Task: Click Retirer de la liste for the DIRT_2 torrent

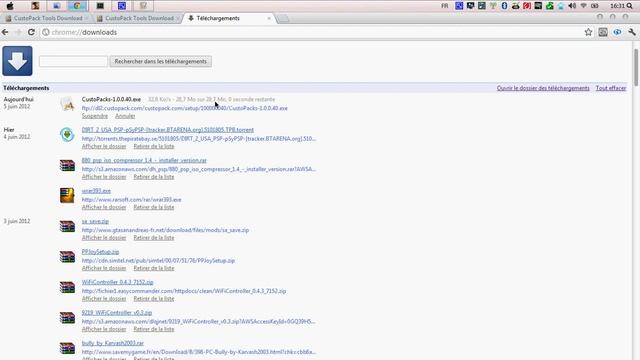Action: 153,146
